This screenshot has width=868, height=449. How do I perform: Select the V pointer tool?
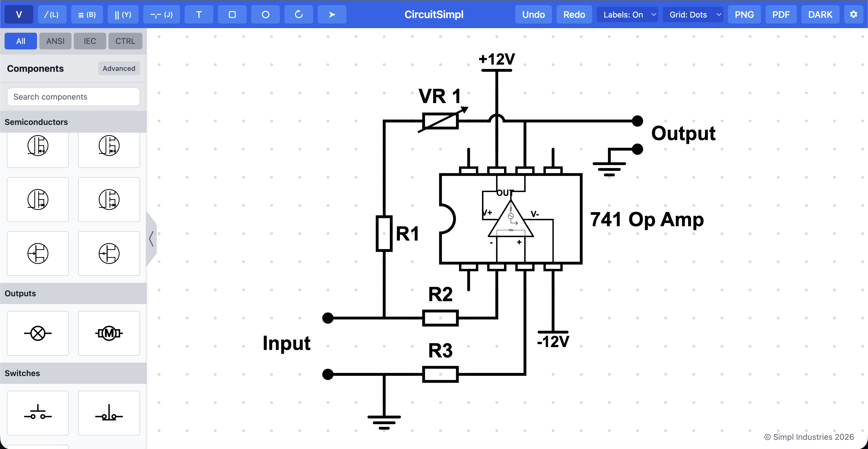(x=19, y=14)
